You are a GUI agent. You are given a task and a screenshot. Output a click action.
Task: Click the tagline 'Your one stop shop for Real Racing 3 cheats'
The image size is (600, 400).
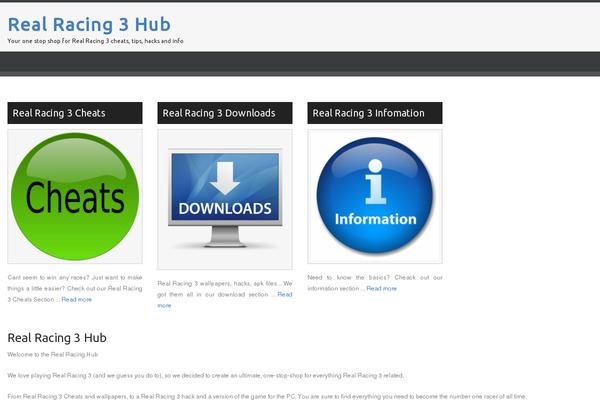(x=95, y=41)
